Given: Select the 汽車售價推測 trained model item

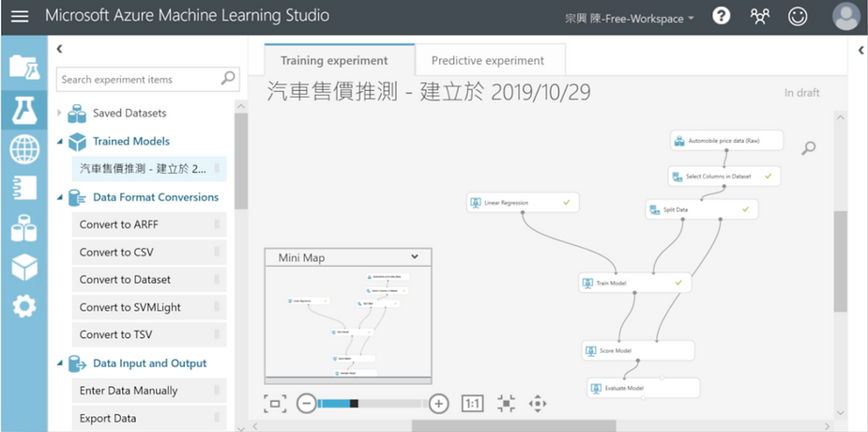Looking at the screenshot, I should 149,169.
